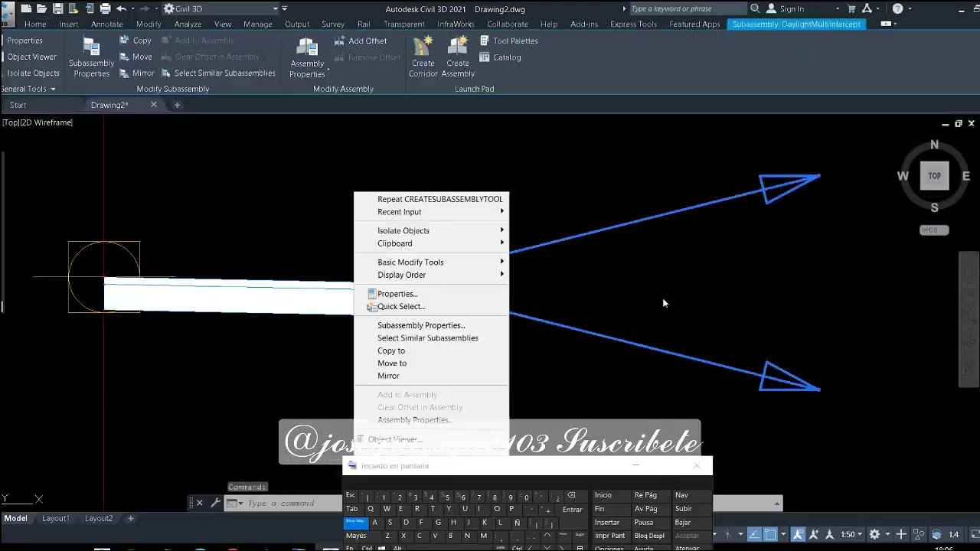Add a new layout with plus button
Screen dimensions: 980x551
click(130, 518)
